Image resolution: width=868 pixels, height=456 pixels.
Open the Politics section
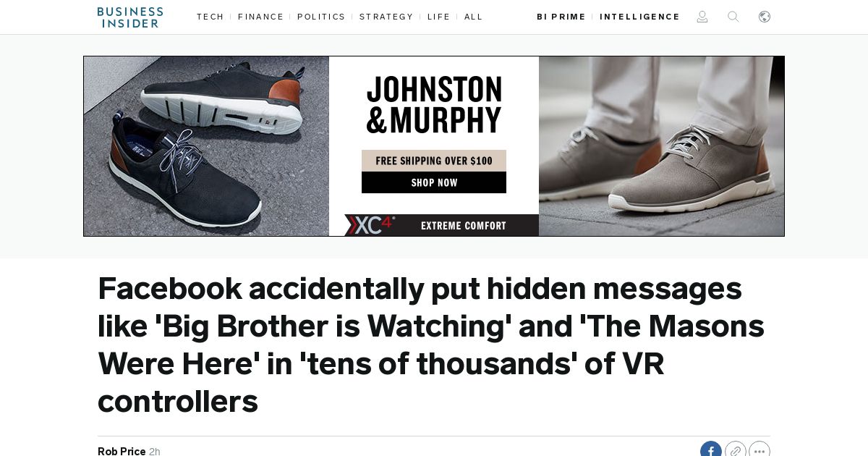coord(321,17)
